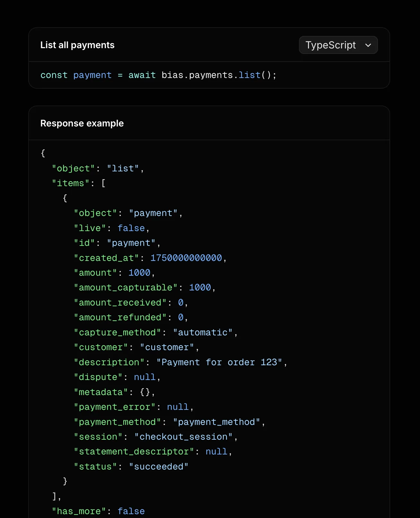Click the '"items": [' line
The width and height of the screenshot is (420, 518).
click(79, 183)
